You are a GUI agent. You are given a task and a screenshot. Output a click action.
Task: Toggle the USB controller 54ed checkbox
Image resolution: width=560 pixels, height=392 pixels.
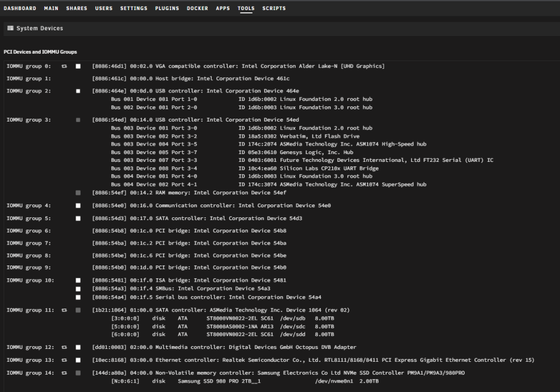(78, 120)
